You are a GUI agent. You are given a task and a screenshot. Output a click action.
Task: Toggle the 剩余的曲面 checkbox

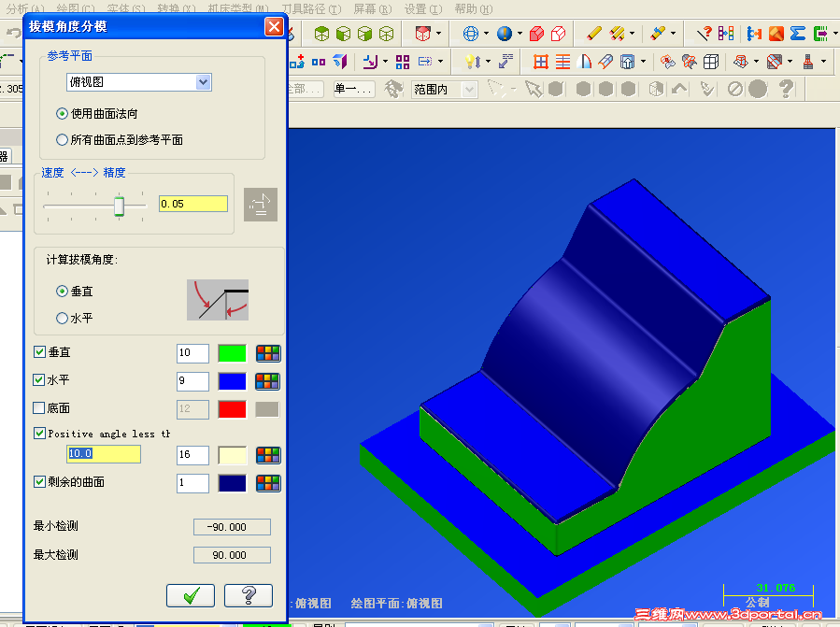tap(39, 481)
